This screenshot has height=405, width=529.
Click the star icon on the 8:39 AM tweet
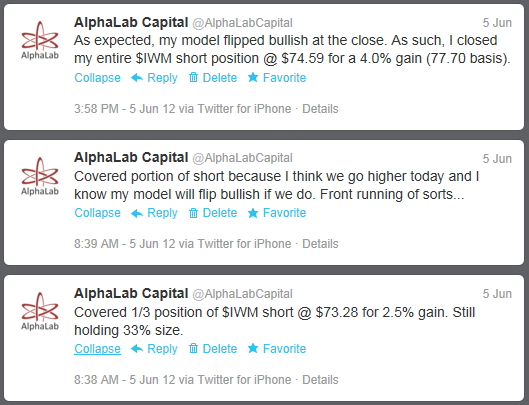(253, 213)
